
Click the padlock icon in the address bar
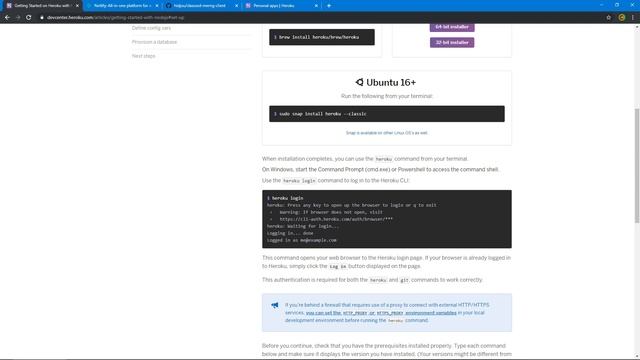point(42,18)
